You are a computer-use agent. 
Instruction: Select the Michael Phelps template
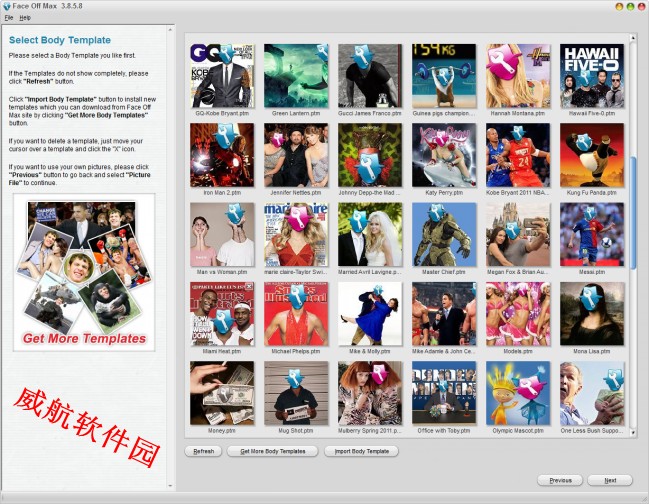[296, 314]
